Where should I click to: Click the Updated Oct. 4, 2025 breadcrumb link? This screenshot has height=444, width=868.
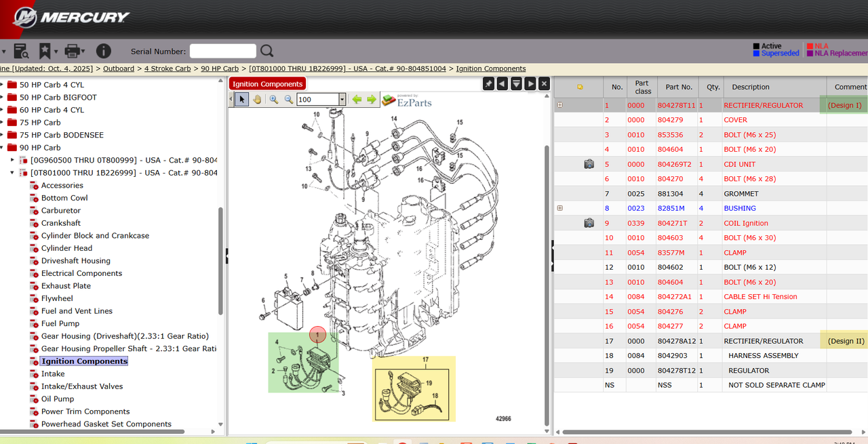[x=46, y=68]
